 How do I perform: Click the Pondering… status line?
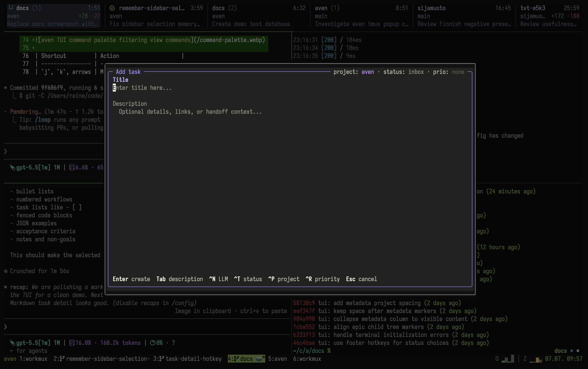pyautogui.click(x=54, y=112)
